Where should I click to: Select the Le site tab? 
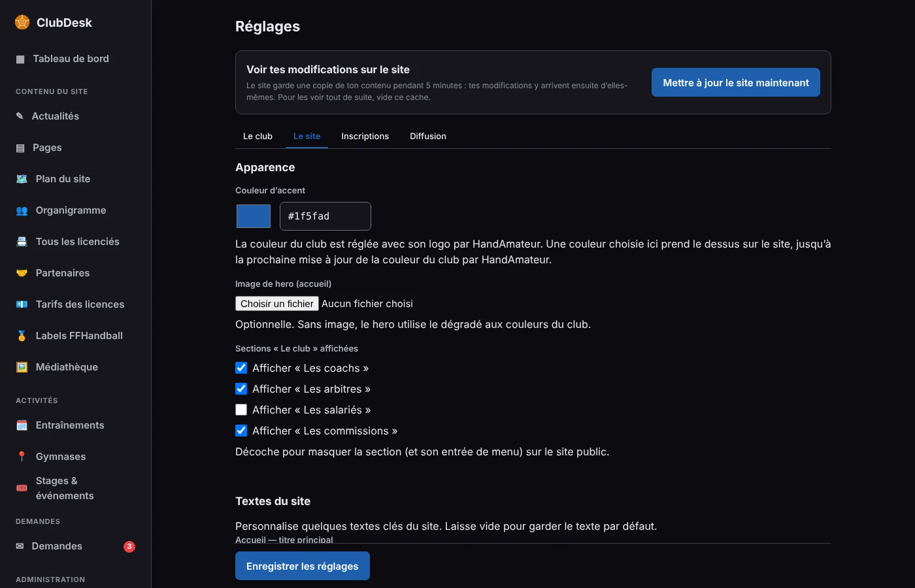click(x=307, y=136)
